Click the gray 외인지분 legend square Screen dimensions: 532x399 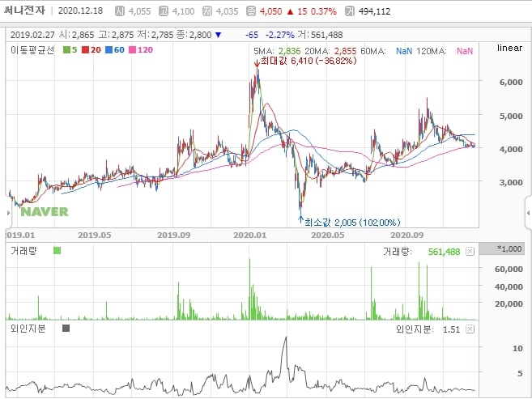[66, 328]
